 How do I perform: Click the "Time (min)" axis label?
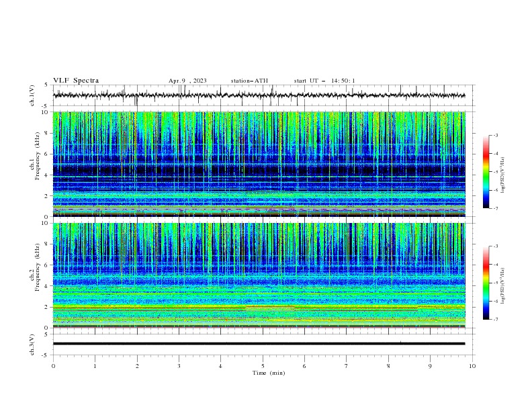[269, 373]
